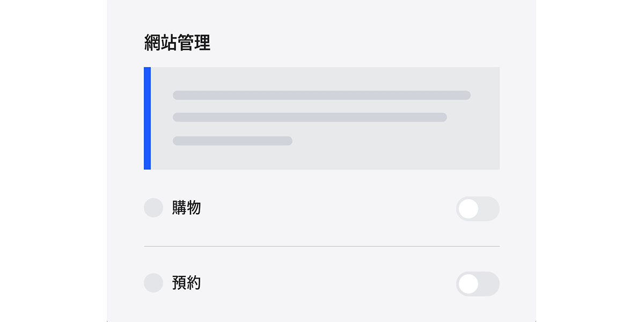644x322 pixels.
Task: Click the longest placeholder line in the notice box
Action: click(x=321, y=96)
